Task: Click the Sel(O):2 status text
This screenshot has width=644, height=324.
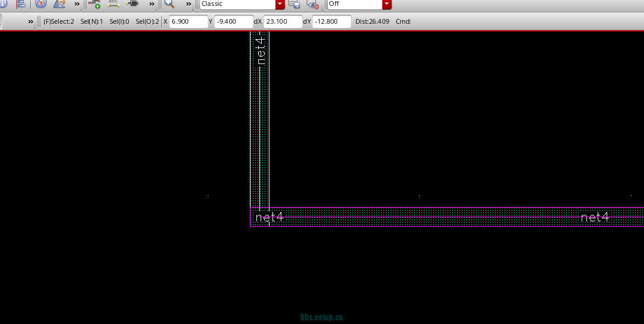Action: click(x=147, y=21)
